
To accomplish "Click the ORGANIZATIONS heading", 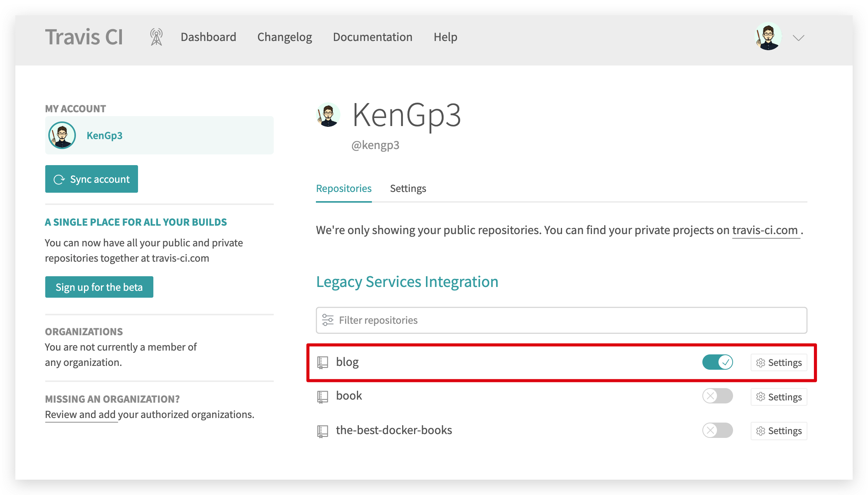I will click(x=84, y=332).
